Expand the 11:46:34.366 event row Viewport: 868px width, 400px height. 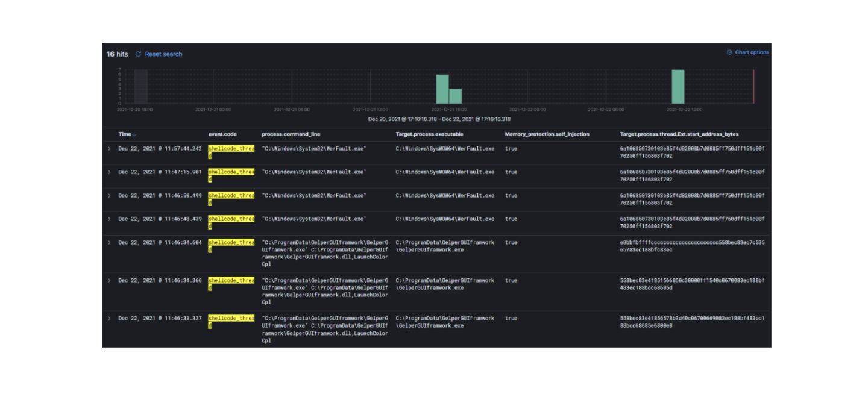point(109,280)
